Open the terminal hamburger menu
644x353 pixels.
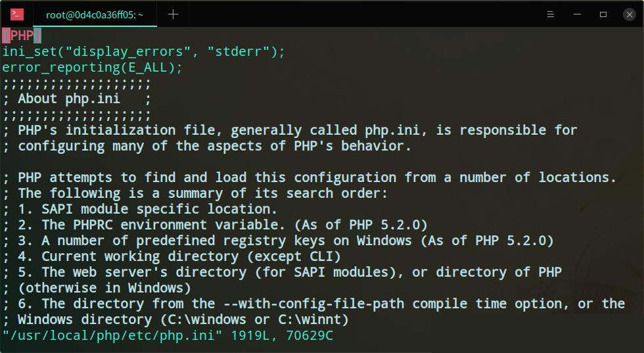coord(551,14)
